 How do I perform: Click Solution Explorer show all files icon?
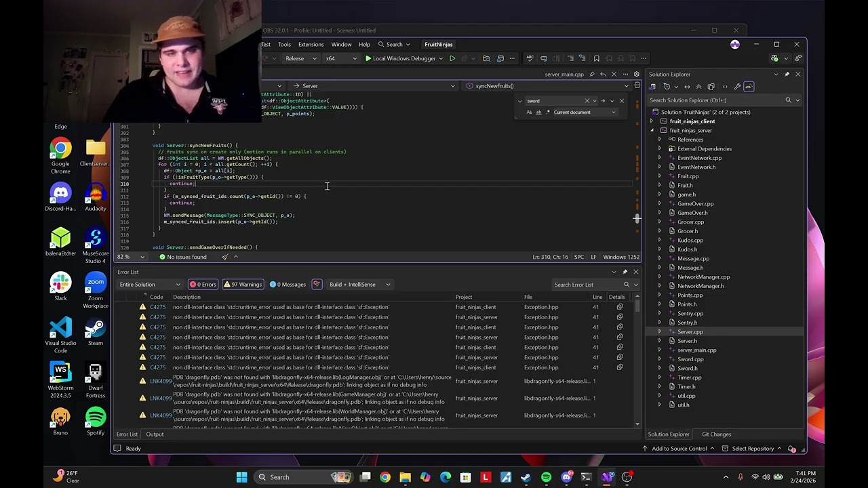711,87
